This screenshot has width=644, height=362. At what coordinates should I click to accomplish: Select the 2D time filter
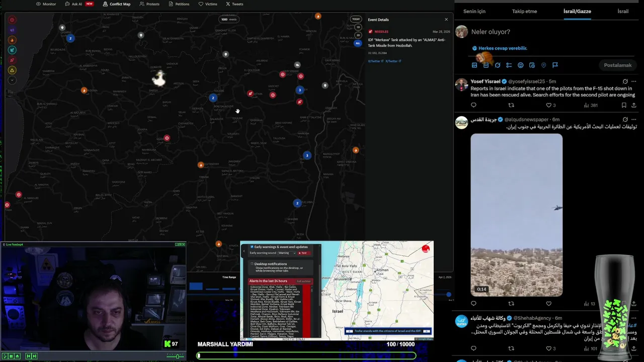click(358, 35)
